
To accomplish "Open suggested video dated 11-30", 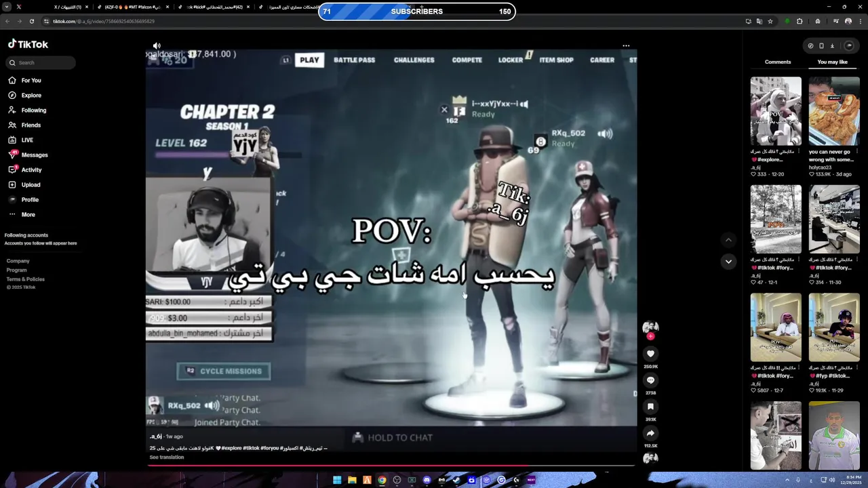I will click(x=834, y=220).
